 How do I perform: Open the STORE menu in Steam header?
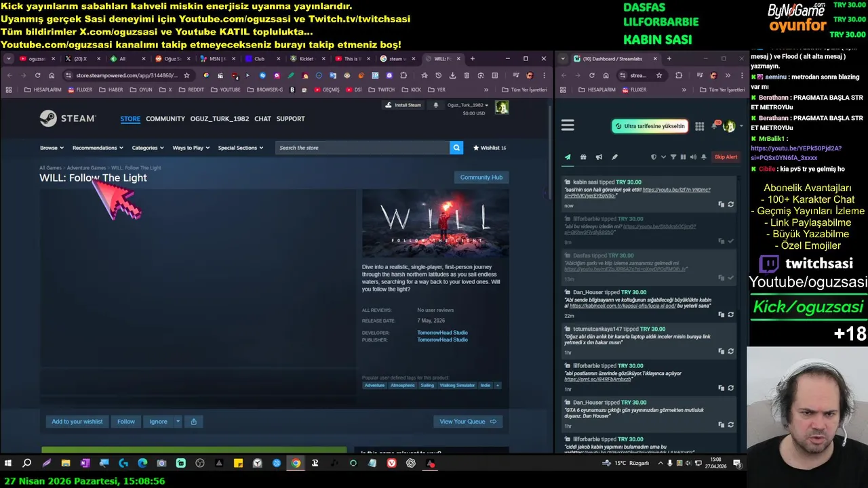[130, 119]
